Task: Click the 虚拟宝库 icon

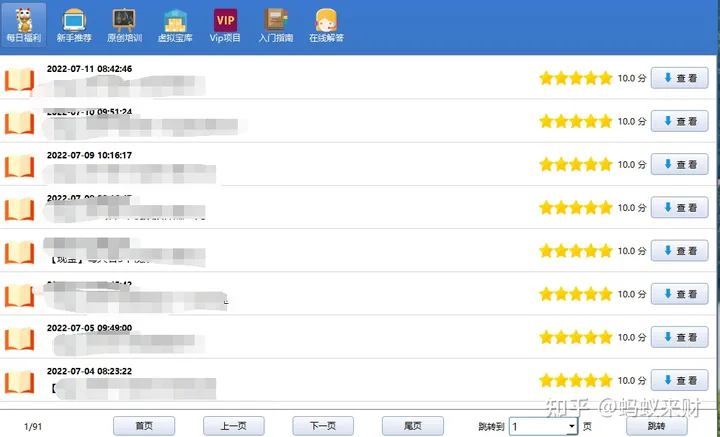Action: [175, 24]
